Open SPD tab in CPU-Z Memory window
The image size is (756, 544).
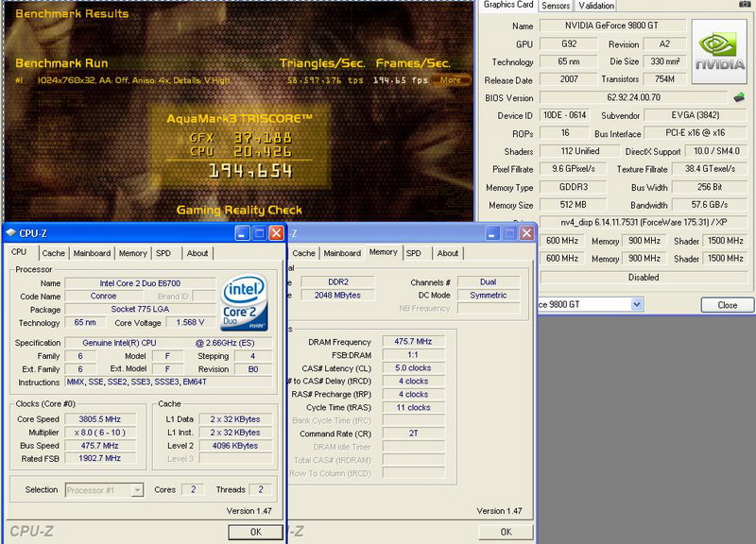414,253
